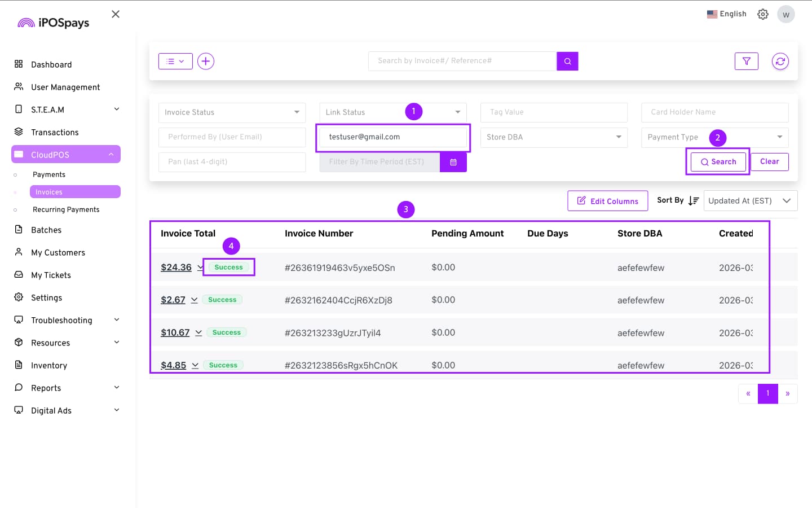Click the Card Holder Name input field
Screen dimensions: 812x508
[714, 112]
